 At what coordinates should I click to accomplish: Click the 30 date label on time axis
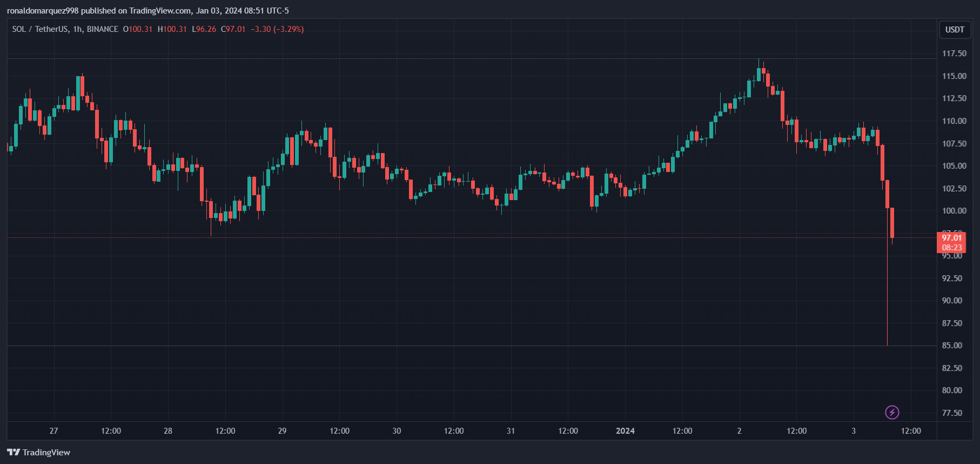(x=397, y=431)
